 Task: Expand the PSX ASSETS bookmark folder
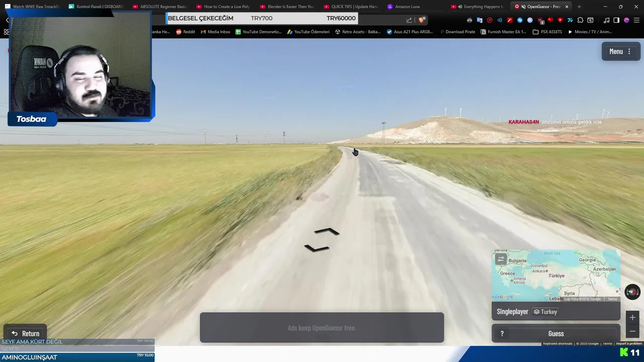[547, 32]
